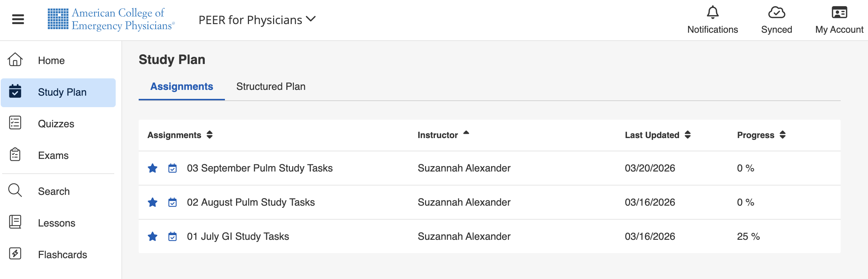Click the 25 % progress value for July GI

click(748, 236)
